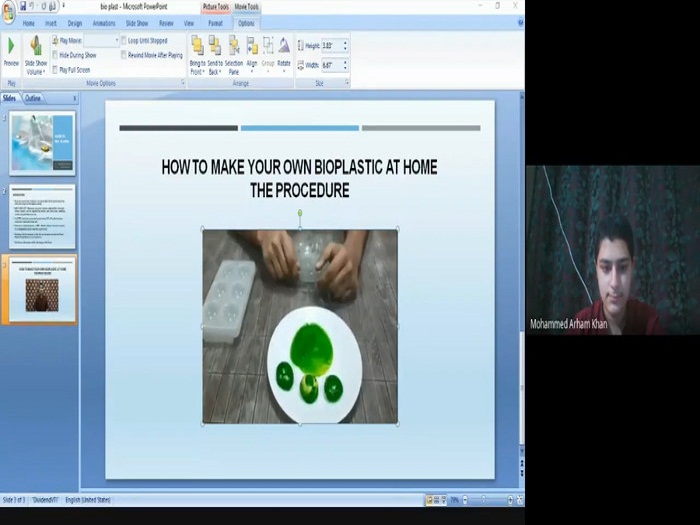Enable Hide During Show checkbox
Screen dimensions: 700x525
[x=55, y=55]
